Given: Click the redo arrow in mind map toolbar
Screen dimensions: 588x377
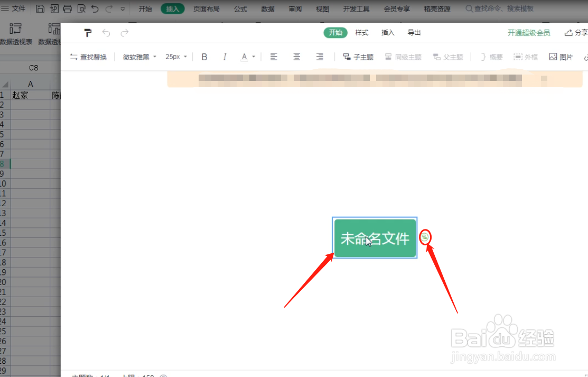Looking at the screenshot, I should [x=125, y=33].
